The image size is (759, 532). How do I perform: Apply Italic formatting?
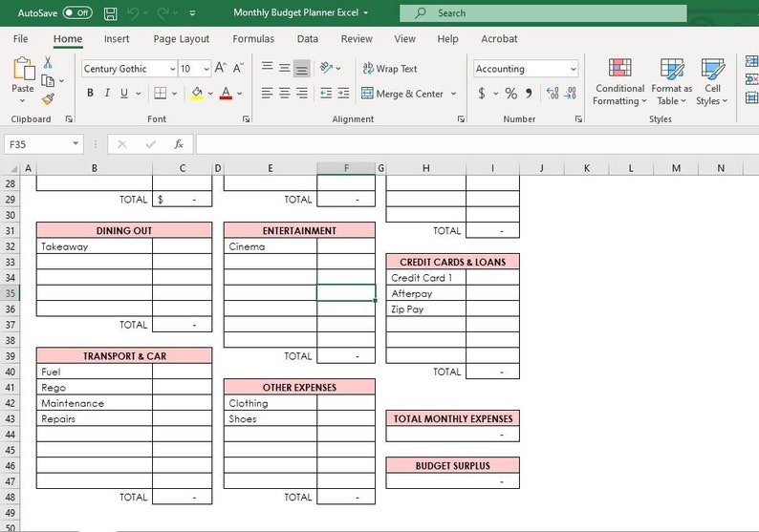point(107,93)
